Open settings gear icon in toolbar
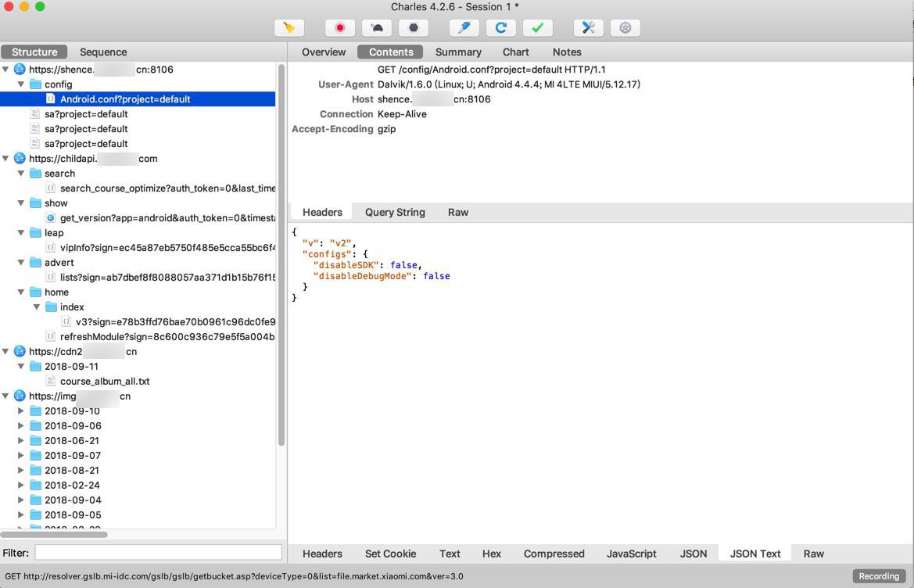Screen dimensions: 914x588 coord(625,28)
